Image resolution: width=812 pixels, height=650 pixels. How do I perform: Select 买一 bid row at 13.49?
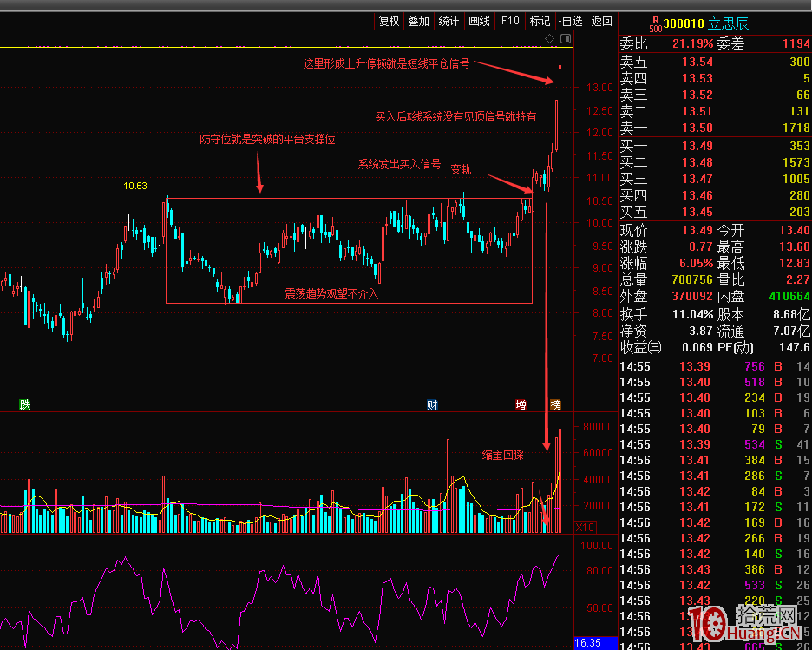pos(715,146)
